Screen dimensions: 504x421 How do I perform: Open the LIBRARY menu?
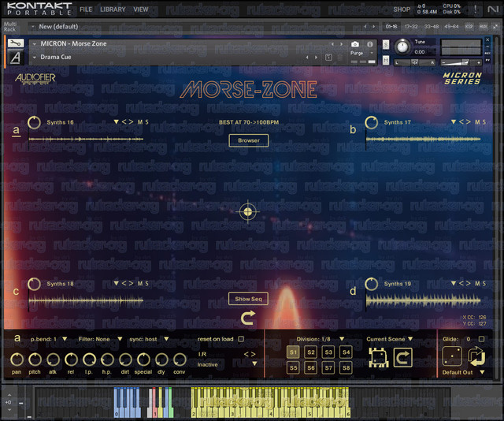tap(113, 9)
